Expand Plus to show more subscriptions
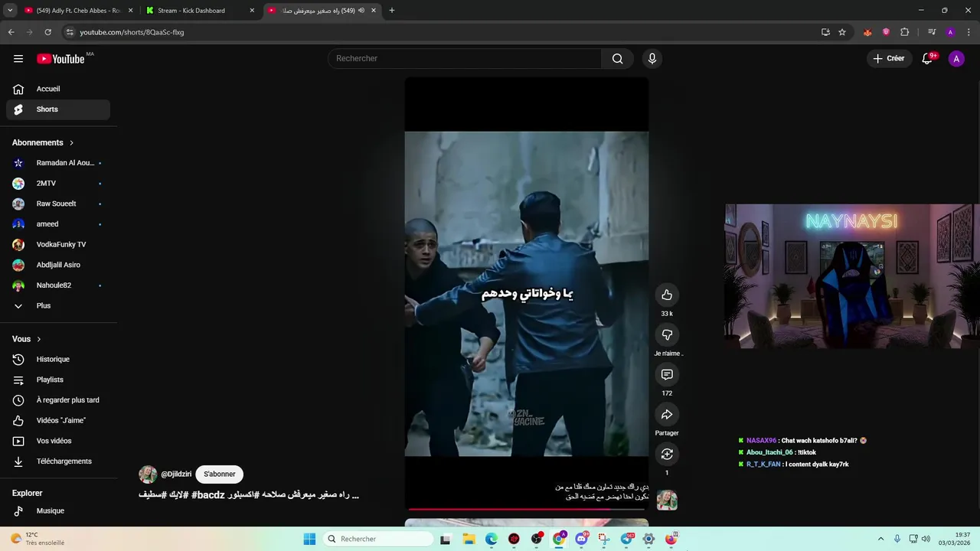This screenshot has height=551, width=980. 58,306
